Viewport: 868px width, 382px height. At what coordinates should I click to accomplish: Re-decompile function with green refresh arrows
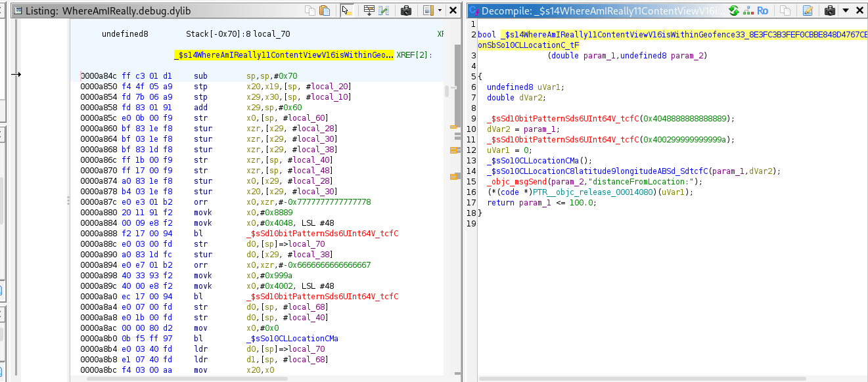[x=733, y=11]
